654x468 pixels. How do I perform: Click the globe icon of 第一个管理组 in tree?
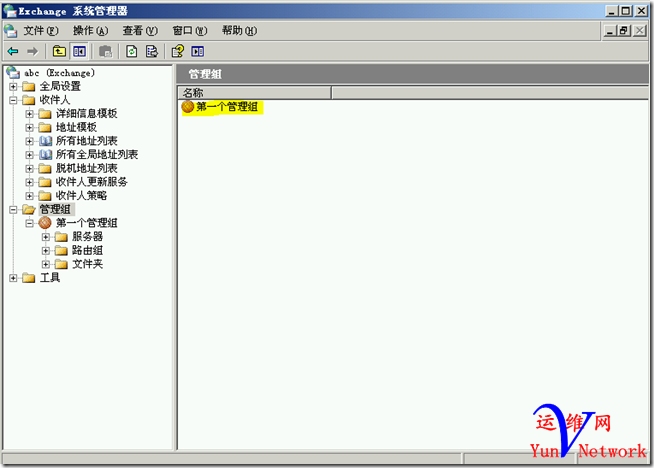coord(45,223)
